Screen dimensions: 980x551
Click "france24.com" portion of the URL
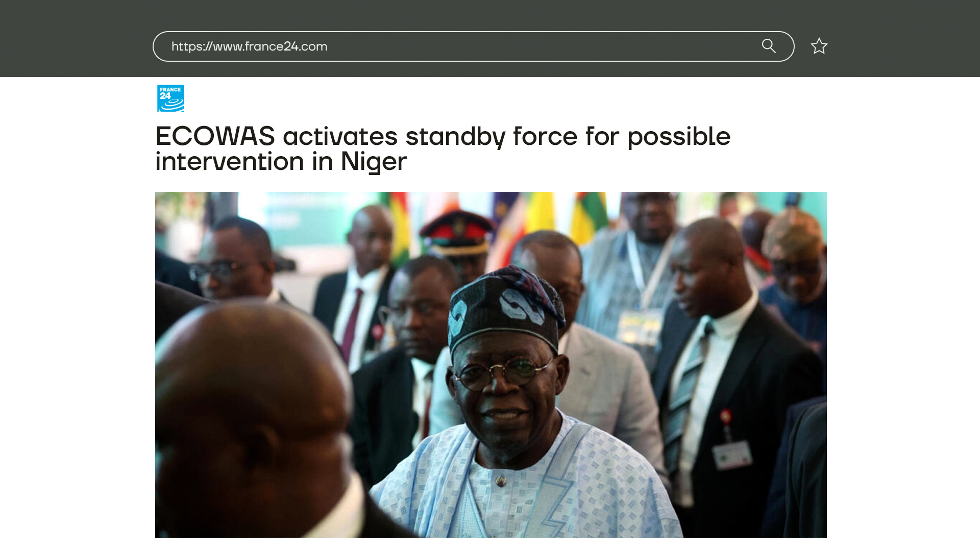[286, 46]
